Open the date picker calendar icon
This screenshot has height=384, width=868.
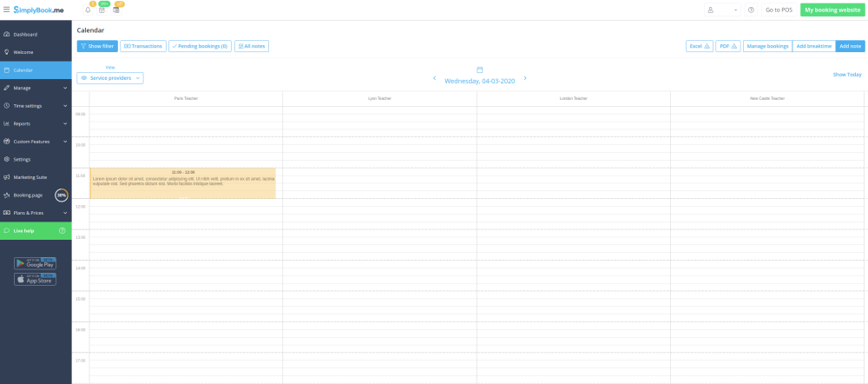pos(479,70)
